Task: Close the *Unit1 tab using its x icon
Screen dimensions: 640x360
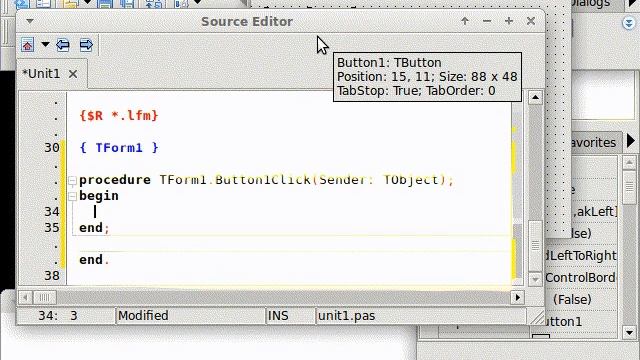Action: click(x=73, y=74)
